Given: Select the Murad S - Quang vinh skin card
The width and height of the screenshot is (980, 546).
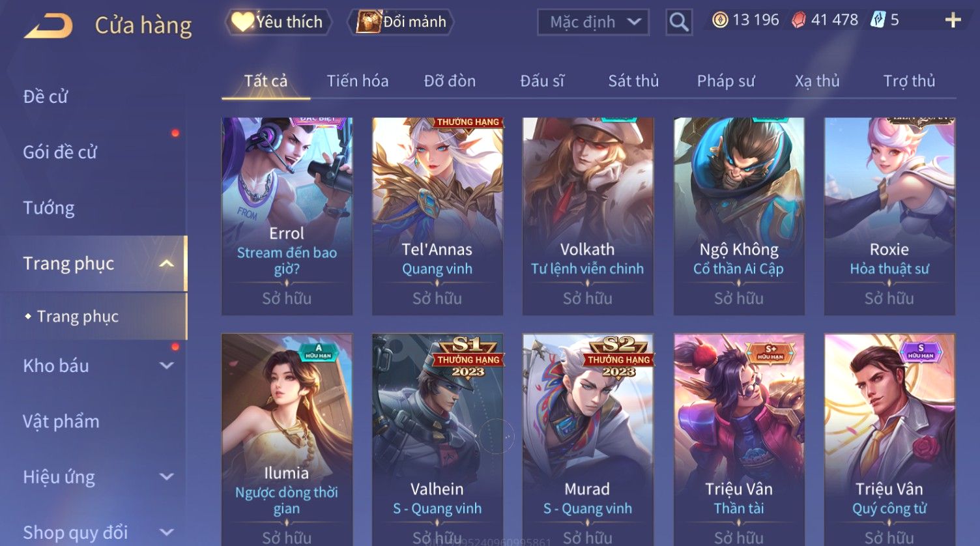Looking at the screenshot, I should (588, 440).
